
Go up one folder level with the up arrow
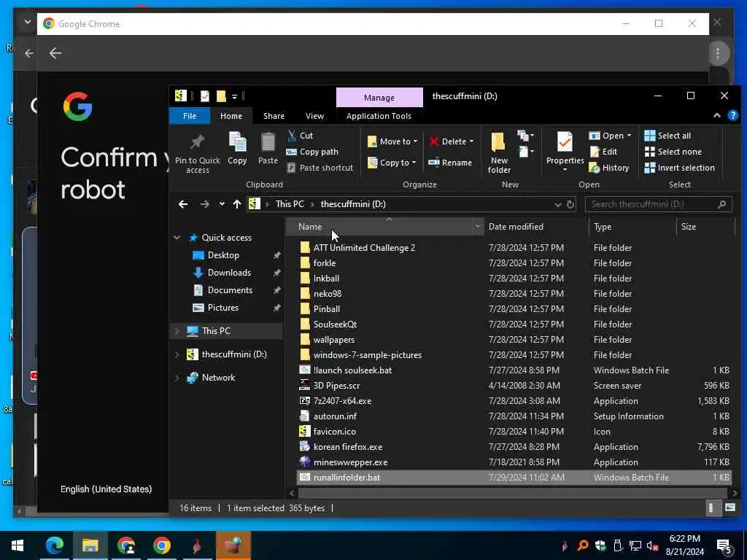[x=237, y=204]
